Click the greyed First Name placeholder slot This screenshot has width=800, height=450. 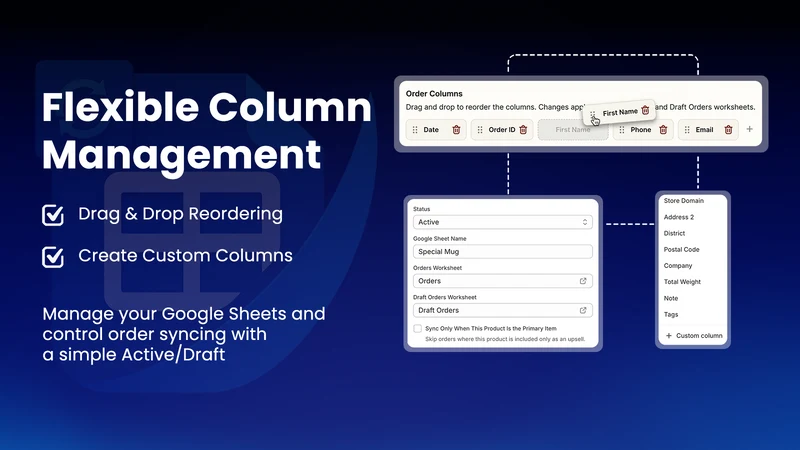(x=573, y=130)
